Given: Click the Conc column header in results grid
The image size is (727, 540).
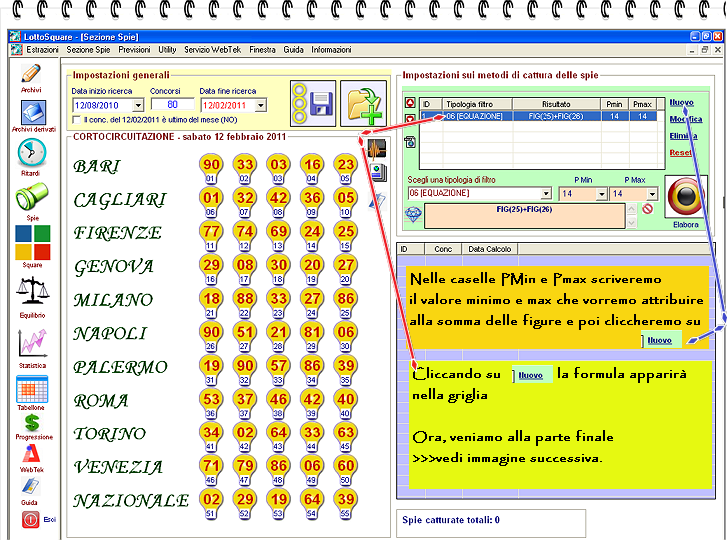Looking at the screenshot, I should pos(443,249).
